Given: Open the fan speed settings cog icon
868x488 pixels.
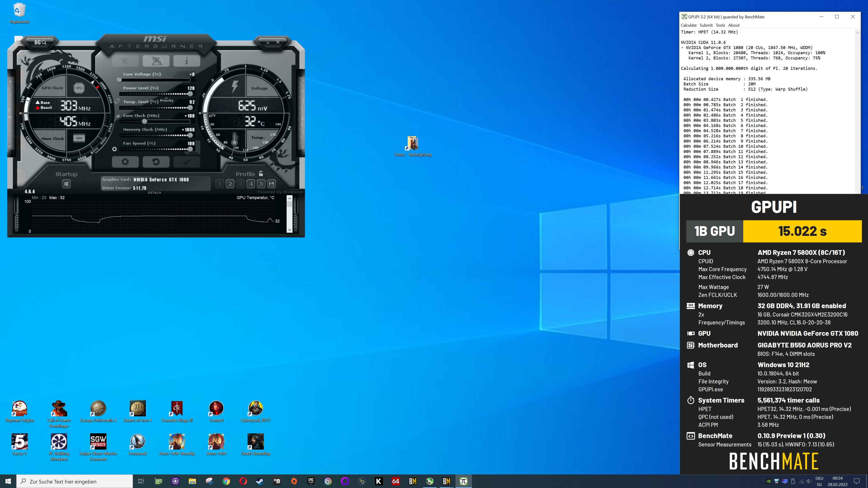Looking at the screenshot, I should (115, 149).
